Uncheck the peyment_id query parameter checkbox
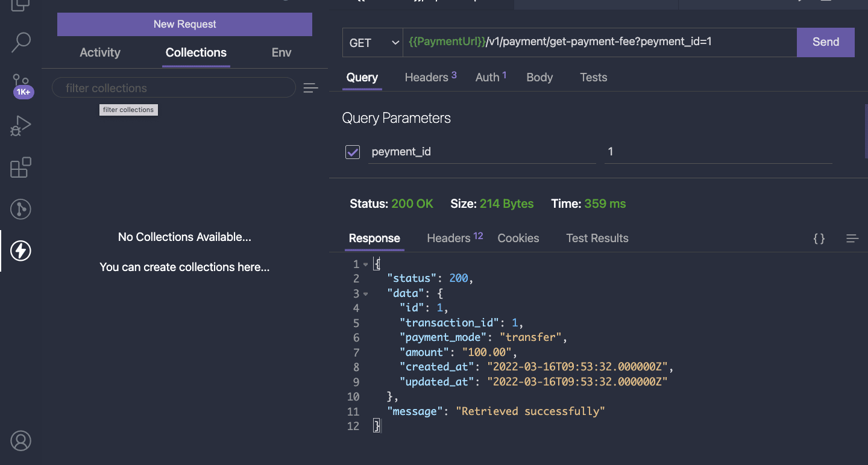868x465 pixels. click(353, 152)
